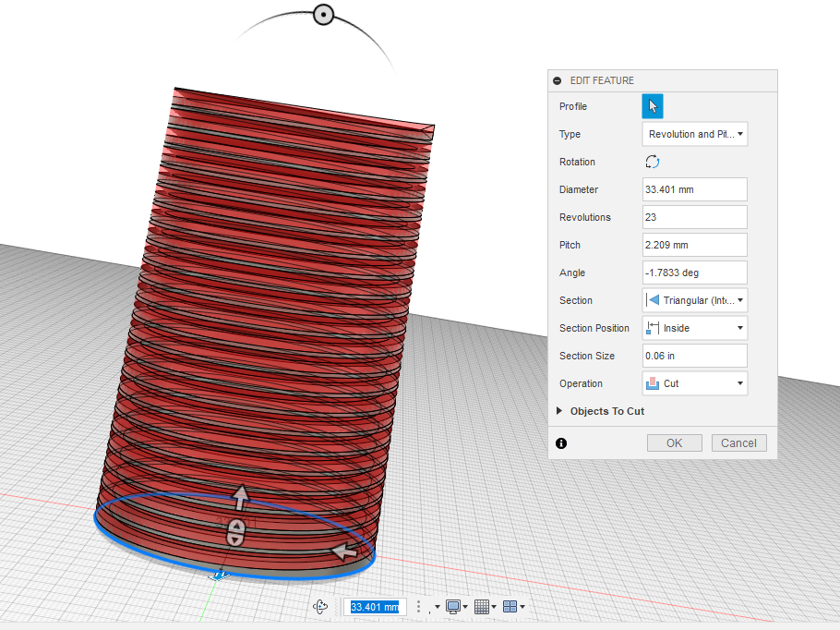Click the info icon in Edit Feature dialog
Viewport: 840px width, 630px height.
pos(560,443)
